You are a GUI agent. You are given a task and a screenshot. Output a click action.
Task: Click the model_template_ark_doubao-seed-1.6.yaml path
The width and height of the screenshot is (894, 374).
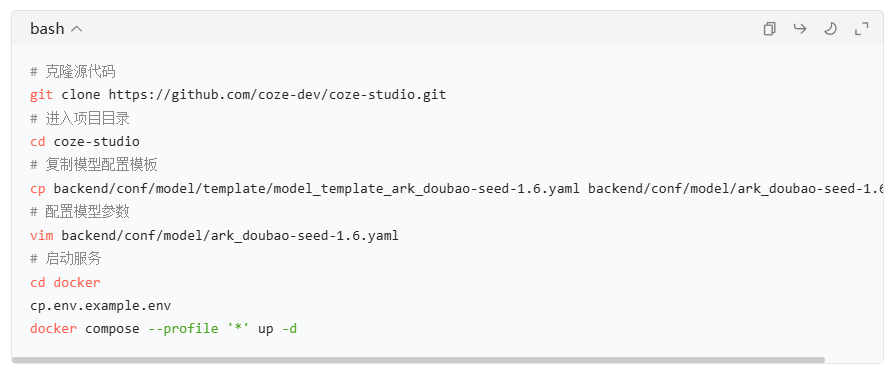(316, 188)
